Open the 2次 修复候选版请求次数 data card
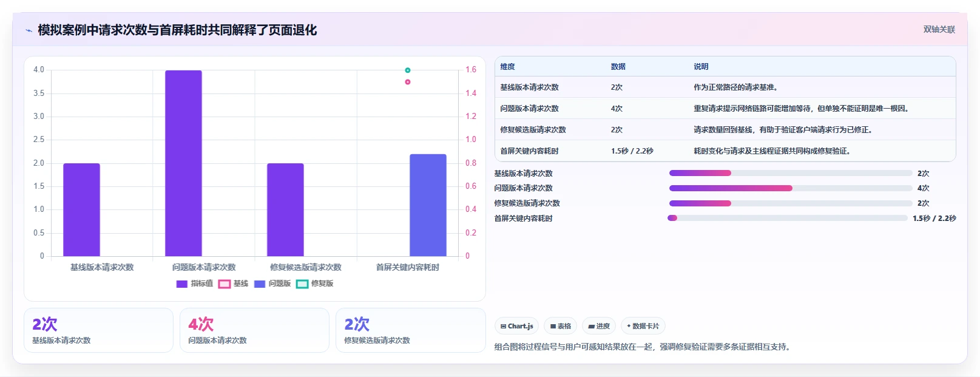Image resolution: width=980 pixels, height=377 pixels. pyautogui.click(x=411, y=330)
